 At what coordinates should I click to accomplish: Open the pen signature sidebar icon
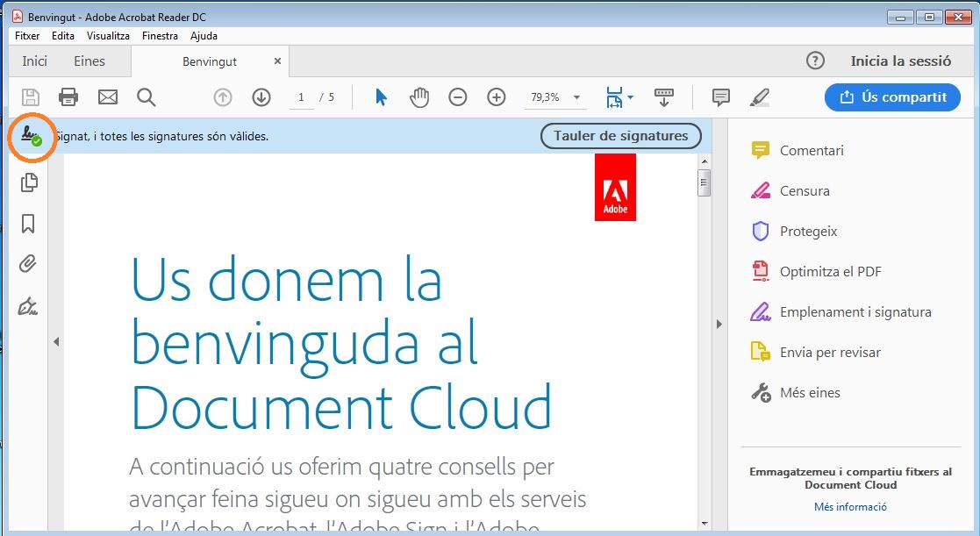coord(27,307)
